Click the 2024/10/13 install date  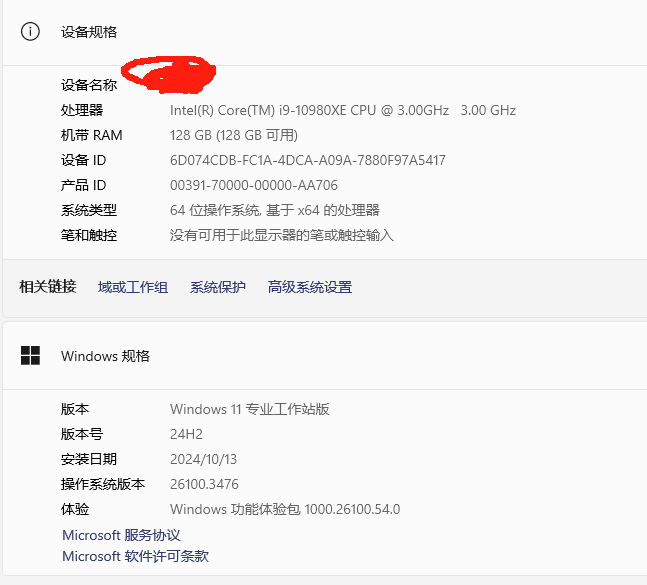[x=203, y=460]
